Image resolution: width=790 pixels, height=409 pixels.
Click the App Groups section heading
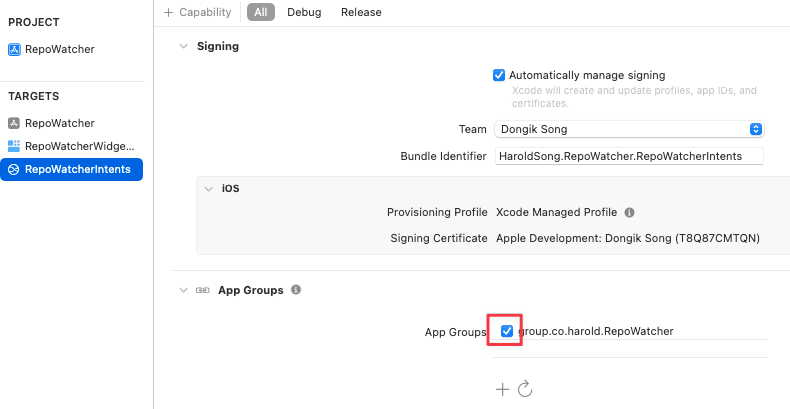click(x=250, y=290)
